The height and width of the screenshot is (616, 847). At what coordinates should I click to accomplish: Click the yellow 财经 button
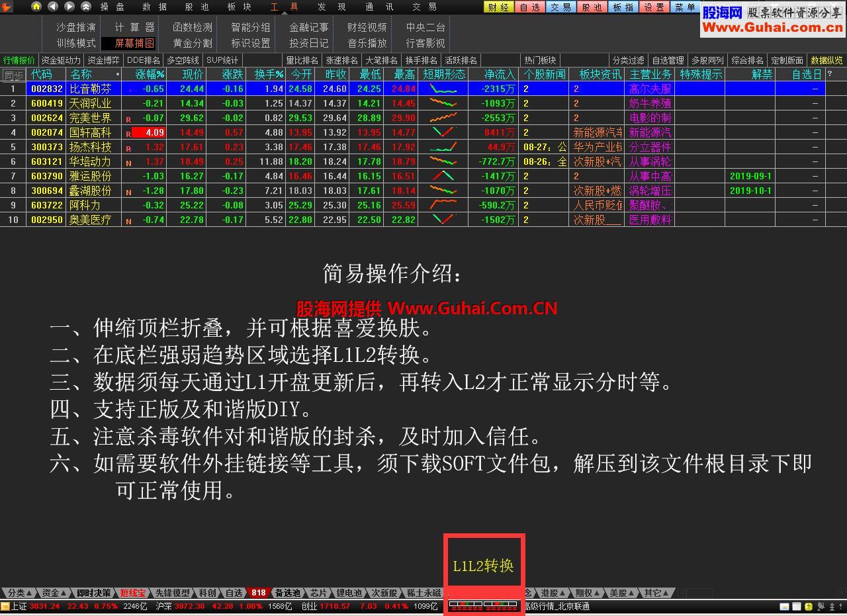pyautogui.click(x=499, y=7)
